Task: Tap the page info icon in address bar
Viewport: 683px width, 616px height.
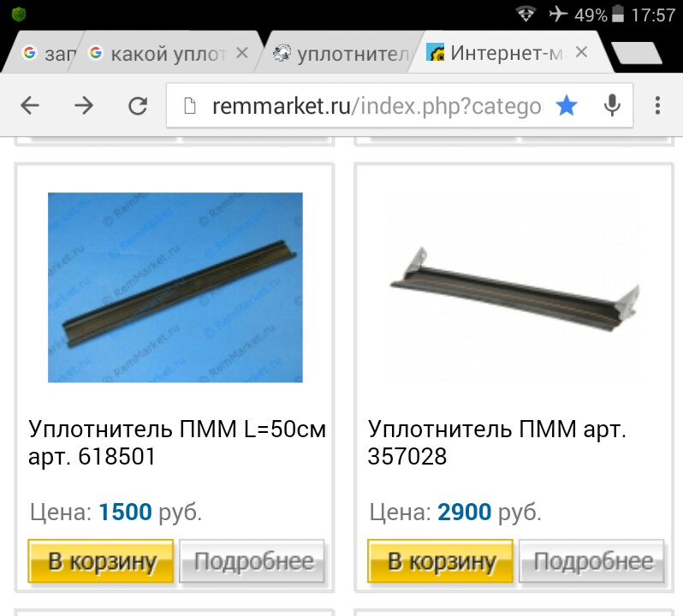Action: [189, 106]
